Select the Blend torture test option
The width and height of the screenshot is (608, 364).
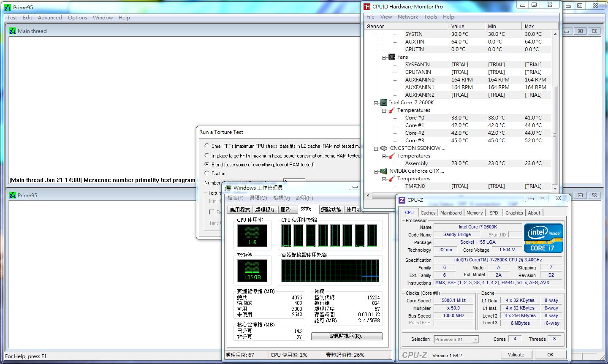pyautogui.click(x=207, y=164)
